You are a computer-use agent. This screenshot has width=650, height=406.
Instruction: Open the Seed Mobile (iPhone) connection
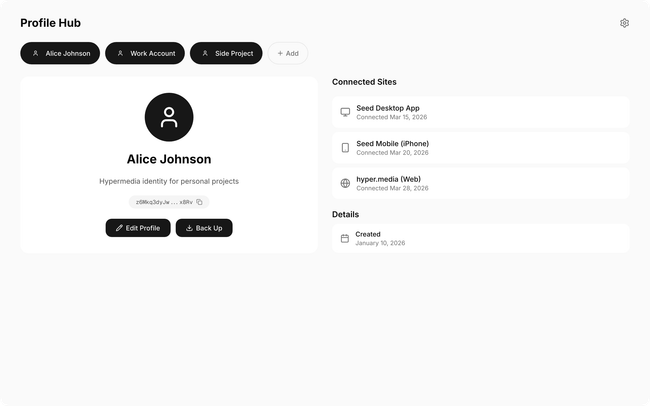[x=480, y=148]
